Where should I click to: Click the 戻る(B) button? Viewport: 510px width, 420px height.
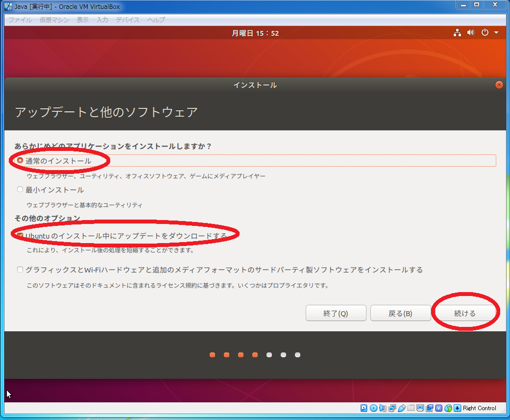tap(400, 313)
